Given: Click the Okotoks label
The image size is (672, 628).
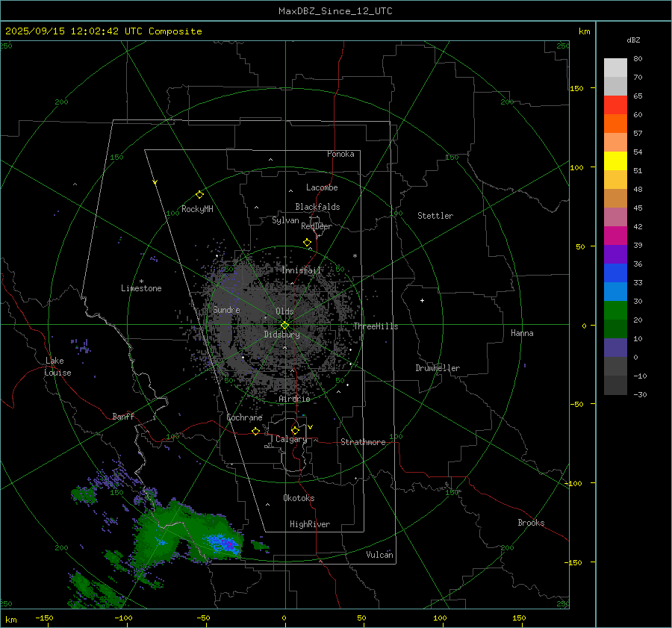Looking at the screenshot, I should (x=299, y=498).
